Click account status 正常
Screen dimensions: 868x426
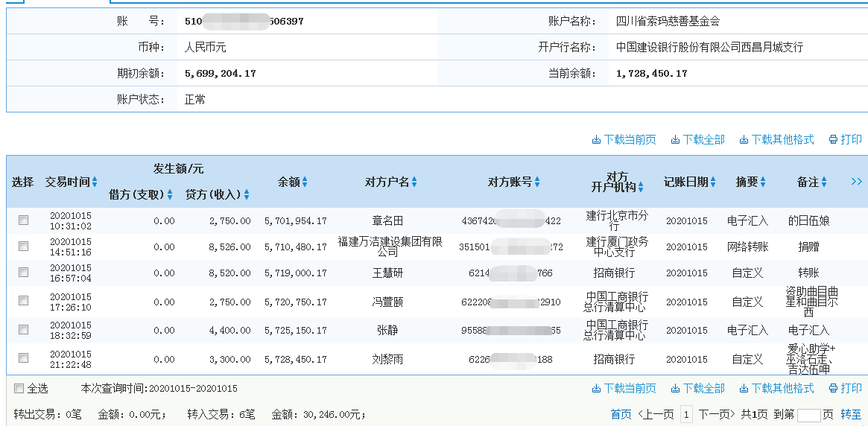(x=195, y=100)
